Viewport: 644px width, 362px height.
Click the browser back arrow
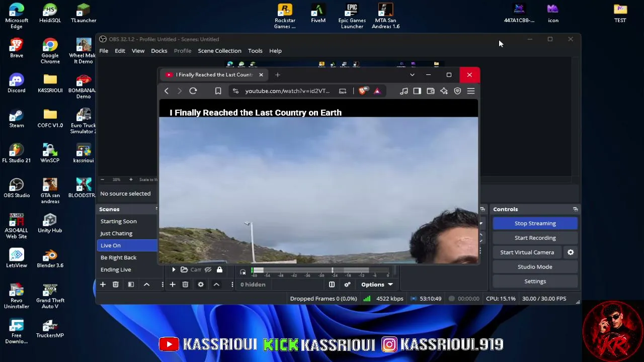pyautogui.click(x=167, y=91)
